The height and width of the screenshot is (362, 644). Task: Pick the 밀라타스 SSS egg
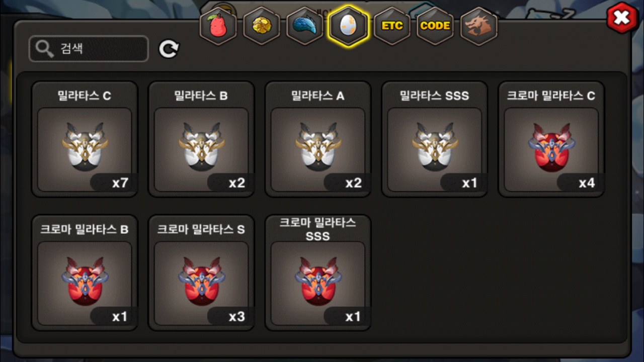(435, 139)
